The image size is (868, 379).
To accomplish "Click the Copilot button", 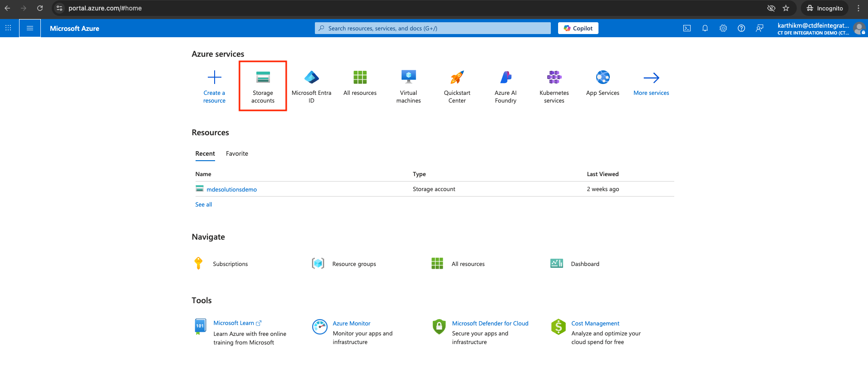I will [x=578, y=28].
